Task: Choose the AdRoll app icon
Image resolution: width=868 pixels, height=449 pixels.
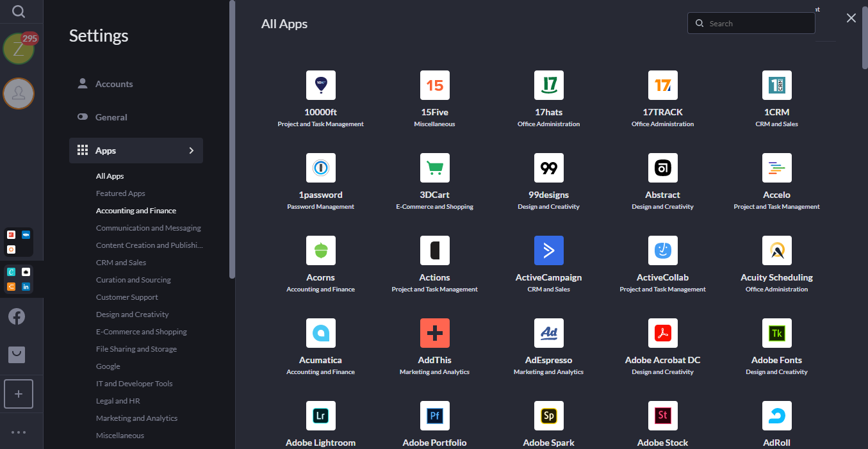Action: [x=777, y=416]
